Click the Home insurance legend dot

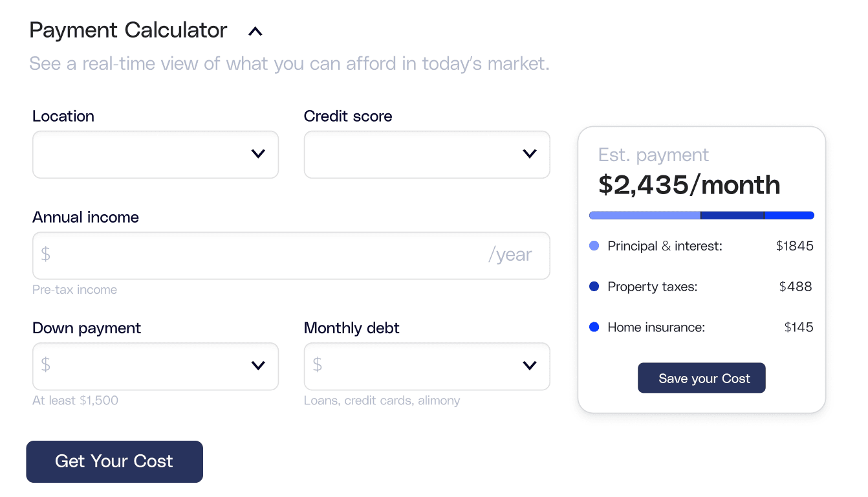pyautogui.click(x=594, y=327)
